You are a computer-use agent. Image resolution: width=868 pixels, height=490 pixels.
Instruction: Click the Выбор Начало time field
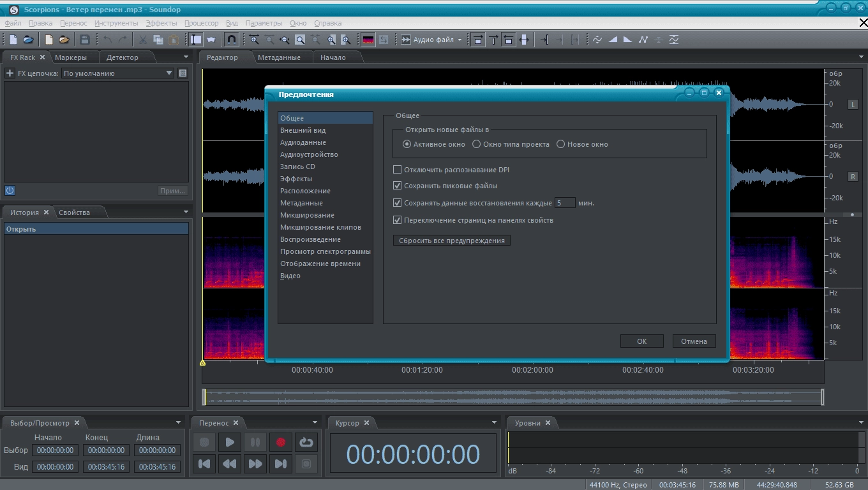(56, 450)
